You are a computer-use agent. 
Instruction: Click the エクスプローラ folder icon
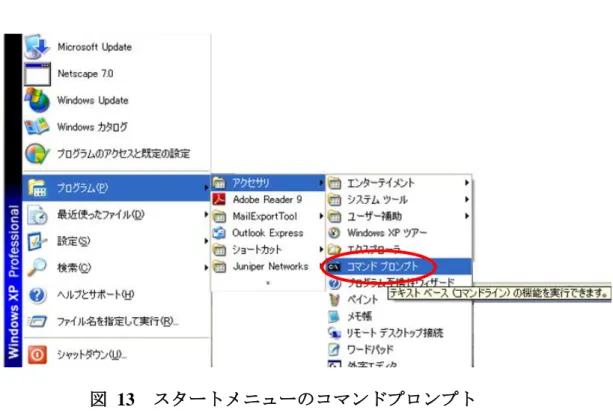(x=334, y=249)
